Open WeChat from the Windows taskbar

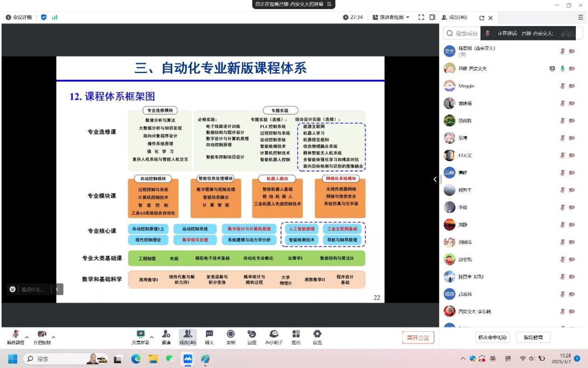[170, 359]
